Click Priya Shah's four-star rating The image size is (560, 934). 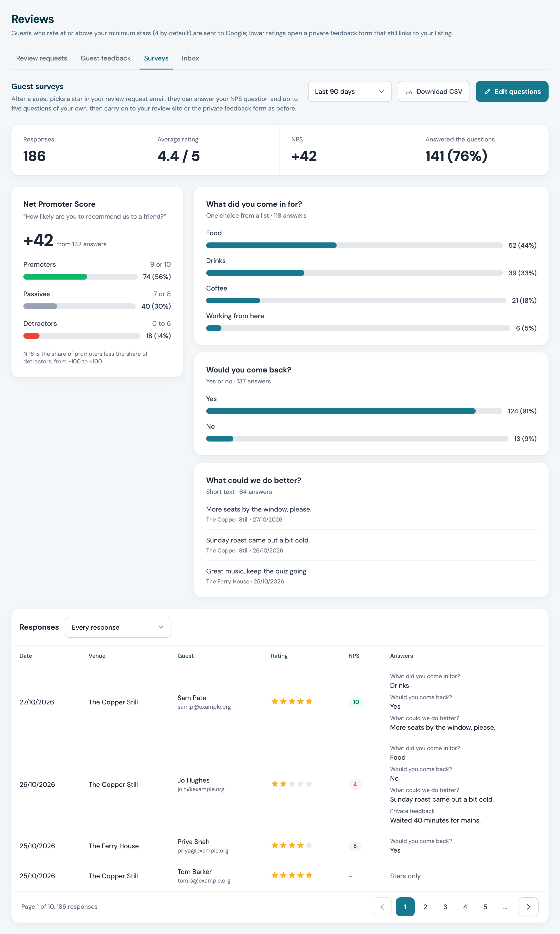pos(292,845)
